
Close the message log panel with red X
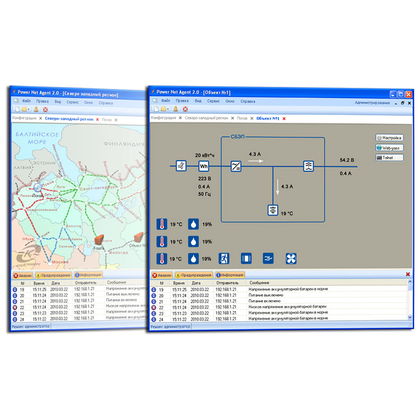tap(408, 274)
